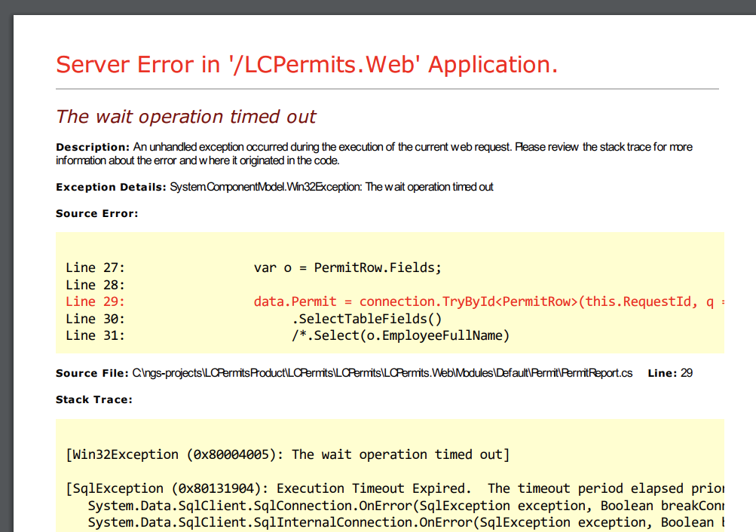
Task: Click the 'Line: 29' value after source path
Action: (x=670, y=373)
